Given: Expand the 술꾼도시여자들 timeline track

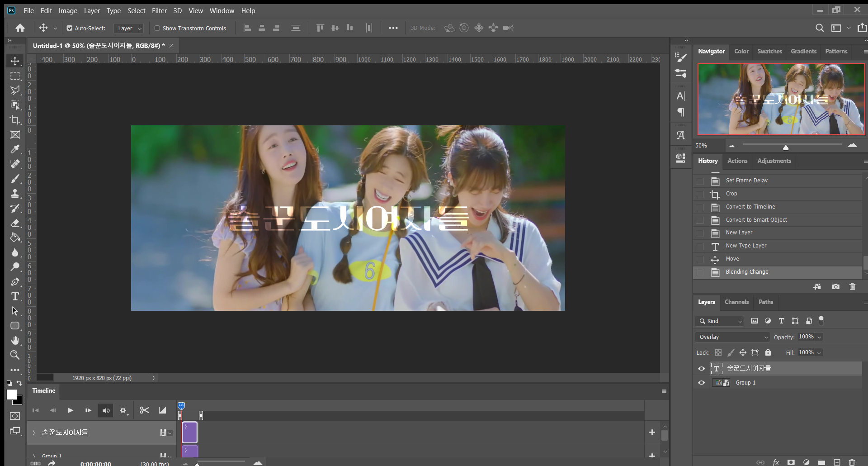Looking at the screenshot, I should (x=33, y=433).
